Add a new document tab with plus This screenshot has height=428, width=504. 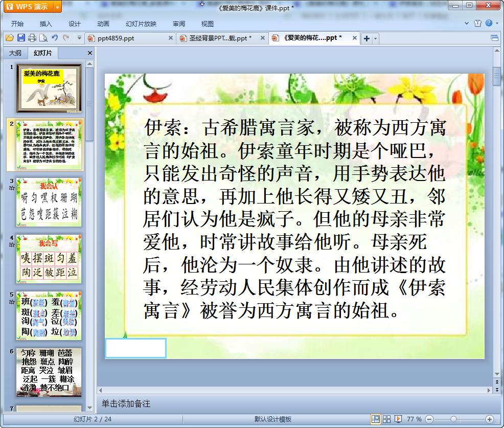click(x=366, y=38)
